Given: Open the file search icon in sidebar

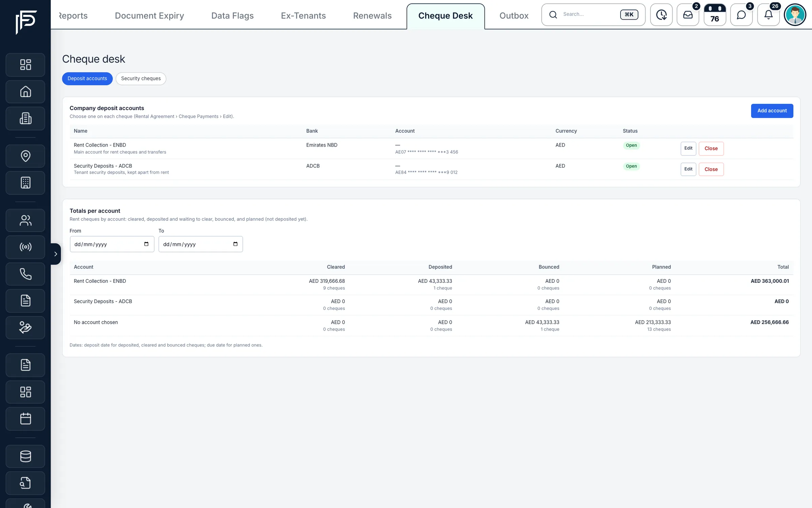Looking at the screenshot, I should (x=25, y=483).
